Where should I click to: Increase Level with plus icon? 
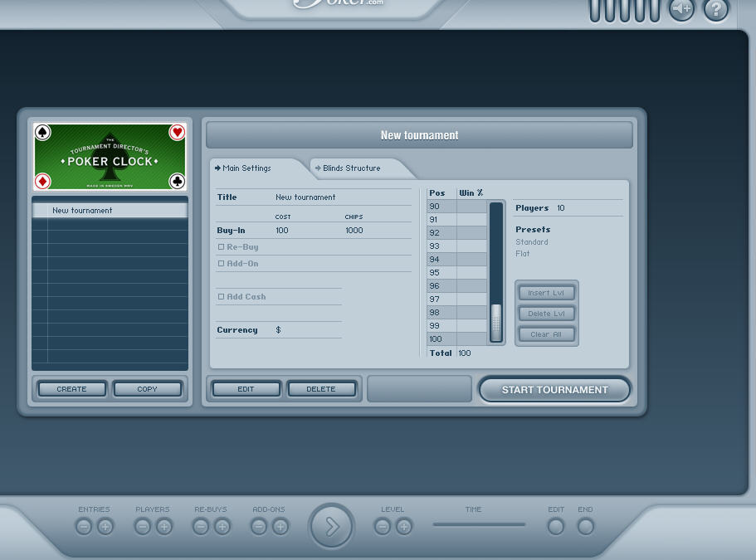[404, 527]
